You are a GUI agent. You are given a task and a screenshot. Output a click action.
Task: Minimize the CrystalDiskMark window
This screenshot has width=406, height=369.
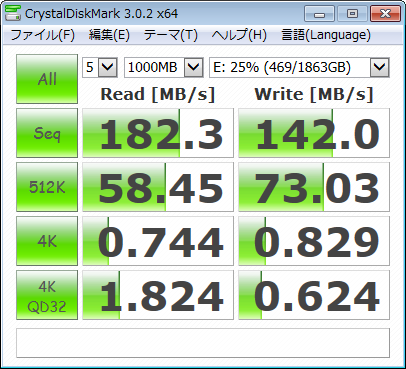pyautogui.click(x=319, y=13)
